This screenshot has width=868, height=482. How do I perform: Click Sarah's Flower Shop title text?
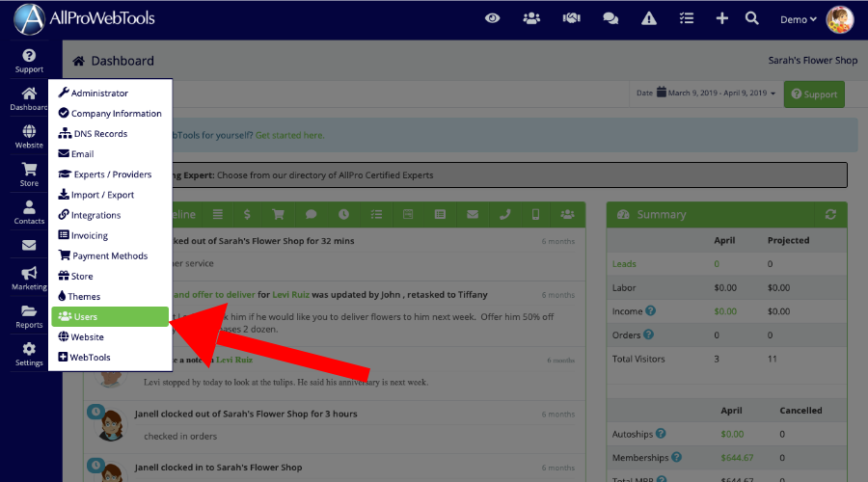click(x=813, y=61)
